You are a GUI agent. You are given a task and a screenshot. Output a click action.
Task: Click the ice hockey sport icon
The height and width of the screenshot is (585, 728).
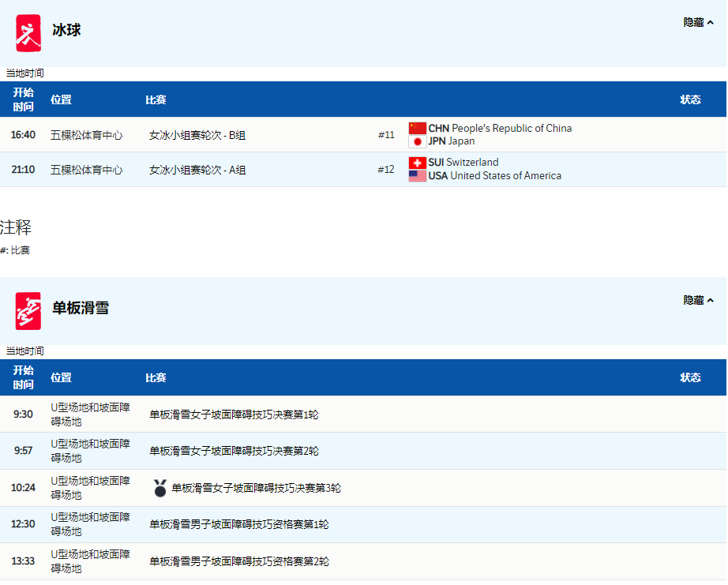tap(28, 33)
